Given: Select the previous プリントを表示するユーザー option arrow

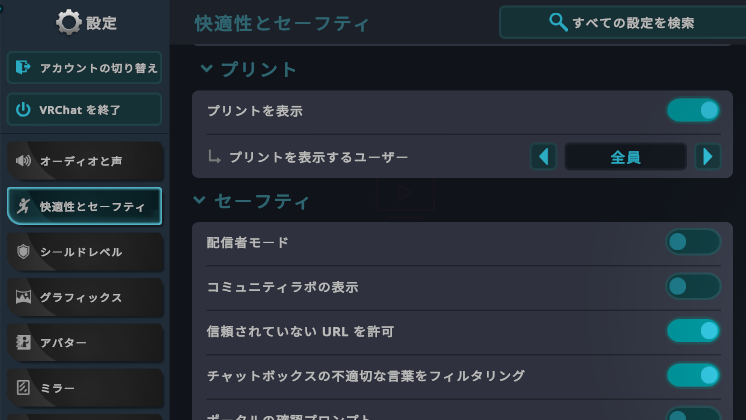Looking at the screenshot, I should pyautogui.click(x=543, y=156).
